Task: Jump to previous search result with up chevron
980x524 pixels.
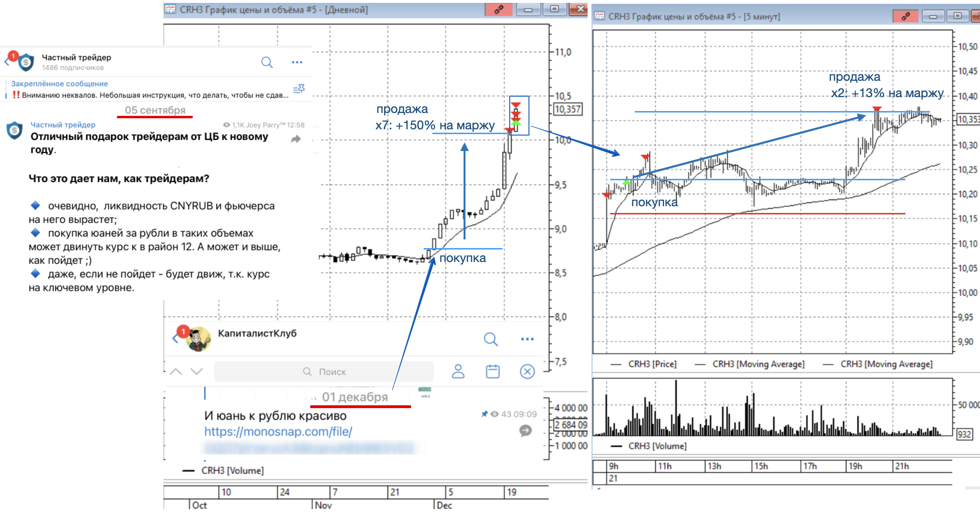Action: pos(176,372)
